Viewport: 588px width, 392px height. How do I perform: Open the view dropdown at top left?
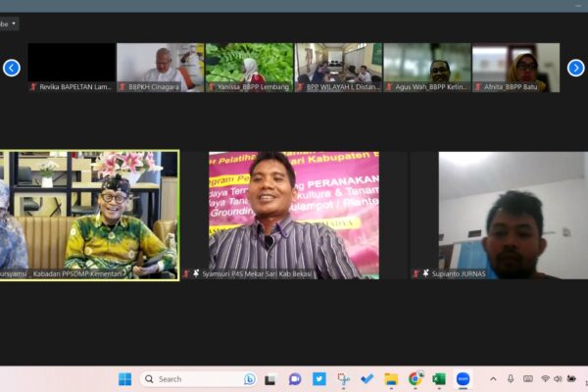pos(10,24)
